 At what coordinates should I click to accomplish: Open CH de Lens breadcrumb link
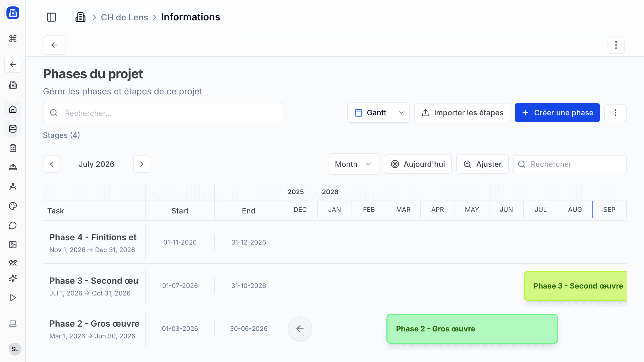(x=125, y=17)
